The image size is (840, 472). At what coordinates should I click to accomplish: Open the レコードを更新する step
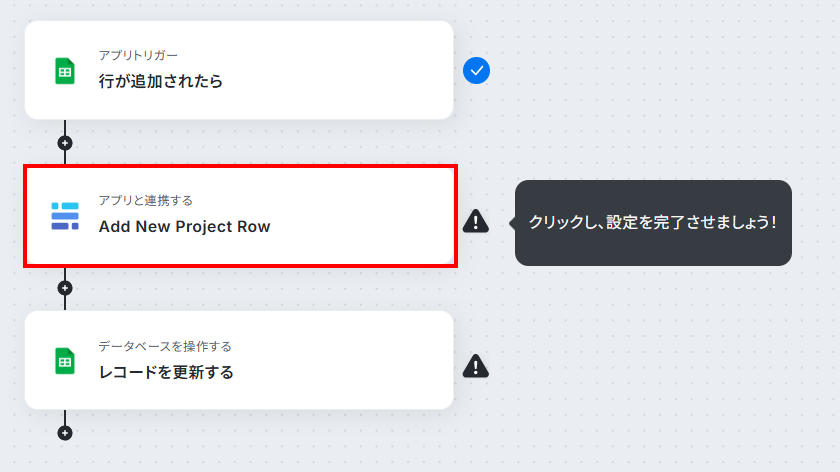tap(239, 360)
